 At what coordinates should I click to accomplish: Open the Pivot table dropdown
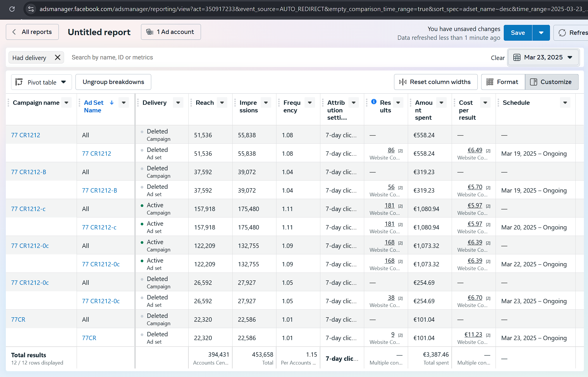tap(41, 82)
